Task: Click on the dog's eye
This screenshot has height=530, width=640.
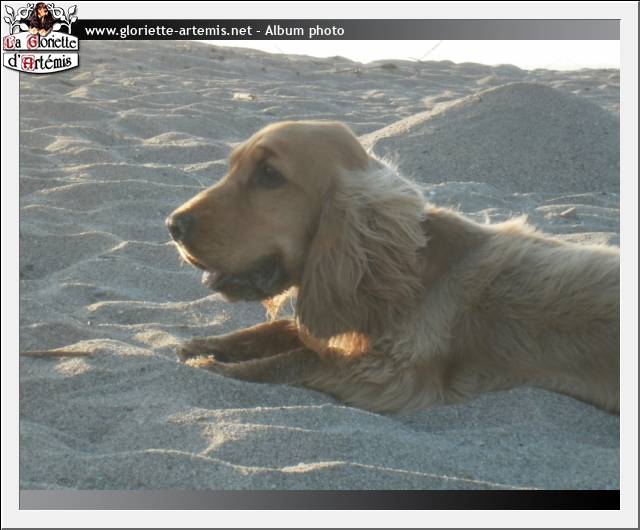Action: (x=268, y=175)
